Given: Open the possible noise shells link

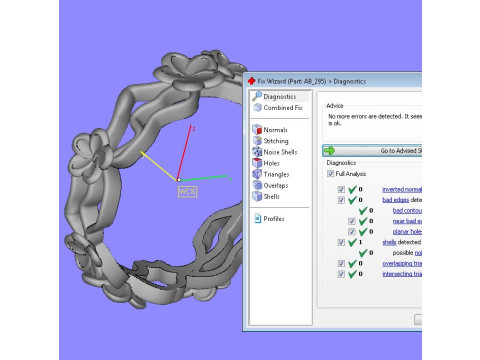Looking at the screenshot, I should click(x=418, y=253).
